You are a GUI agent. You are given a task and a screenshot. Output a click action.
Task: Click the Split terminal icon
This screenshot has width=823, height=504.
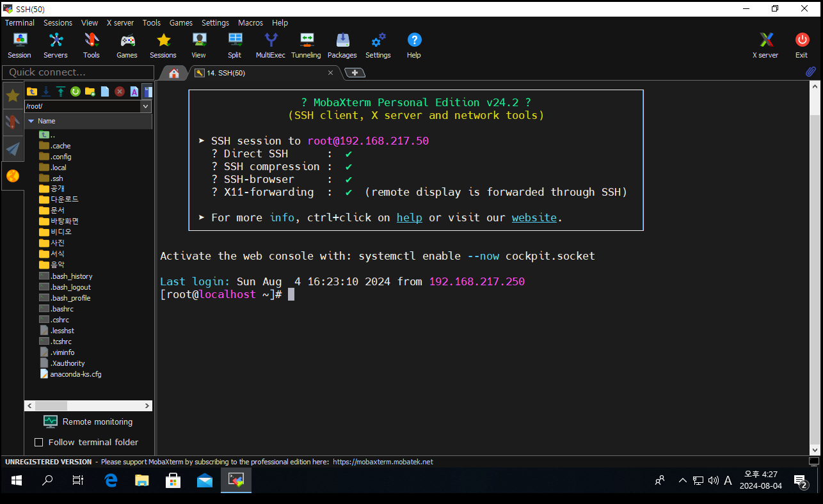pyautogui.click(x=235, y=45)
